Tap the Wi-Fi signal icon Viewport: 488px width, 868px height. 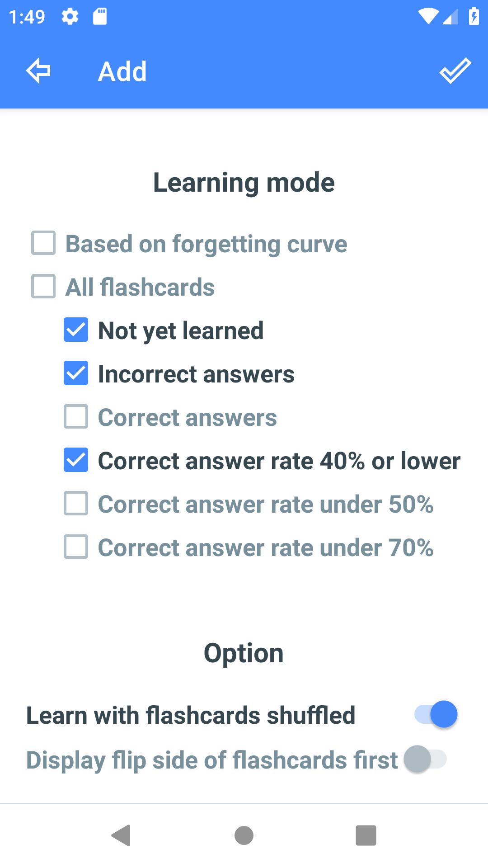[427, 17]
